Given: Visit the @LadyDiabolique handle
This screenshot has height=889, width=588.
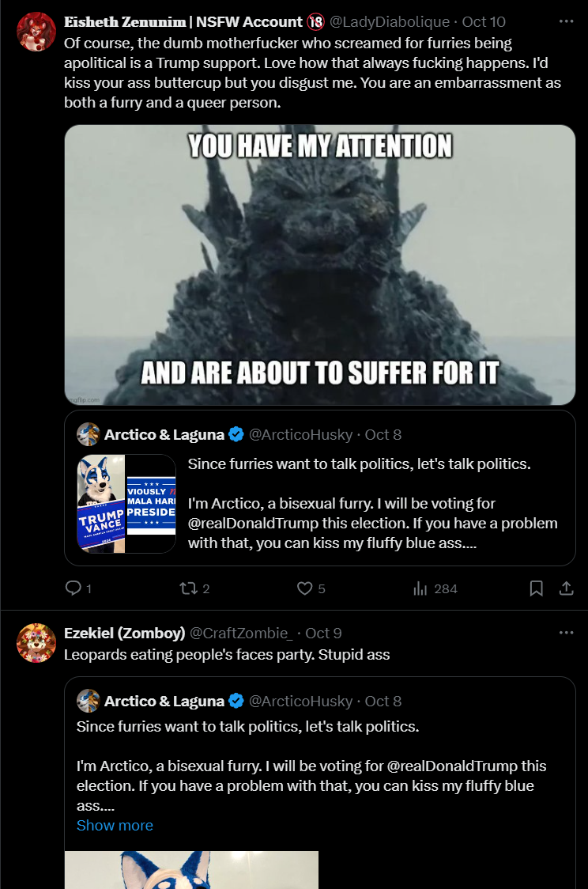Looking at the screenshot, I should 389,21.
